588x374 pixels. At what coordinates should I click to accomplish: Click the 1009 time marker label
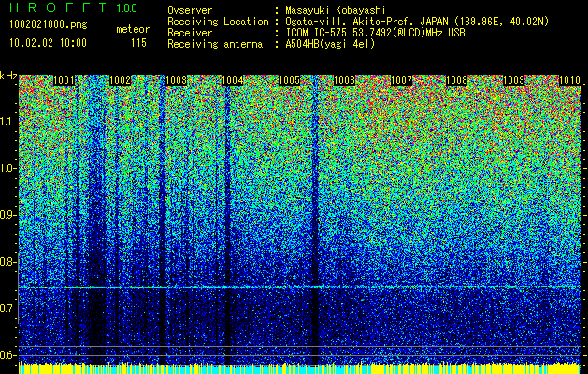[513, 80]
